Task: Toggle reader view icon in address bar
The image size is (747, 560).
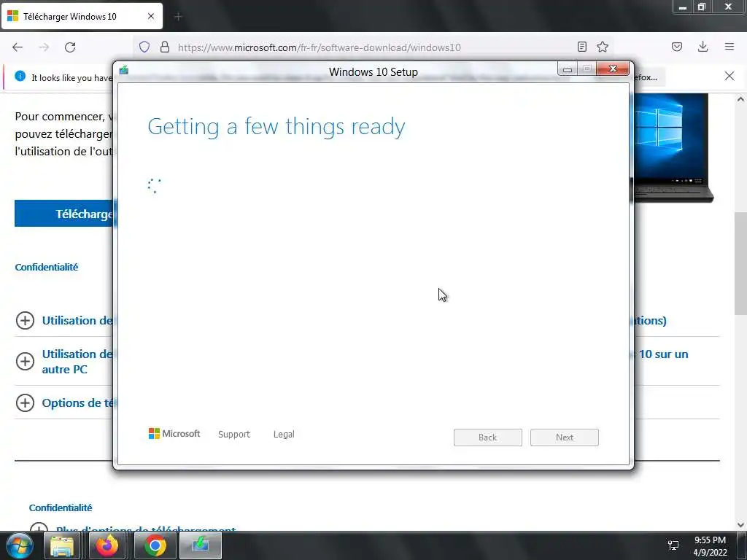Action: click(581, 47)
